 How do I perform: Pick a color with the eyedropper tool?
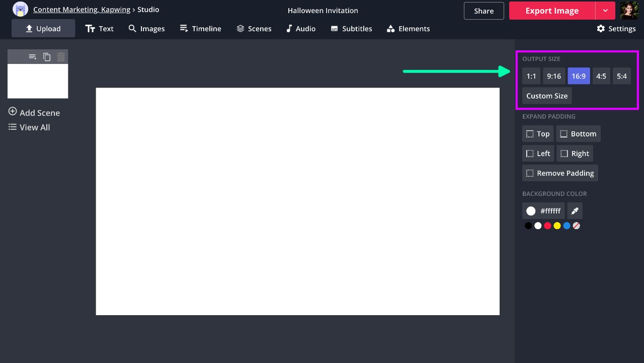tap(575, 211)
